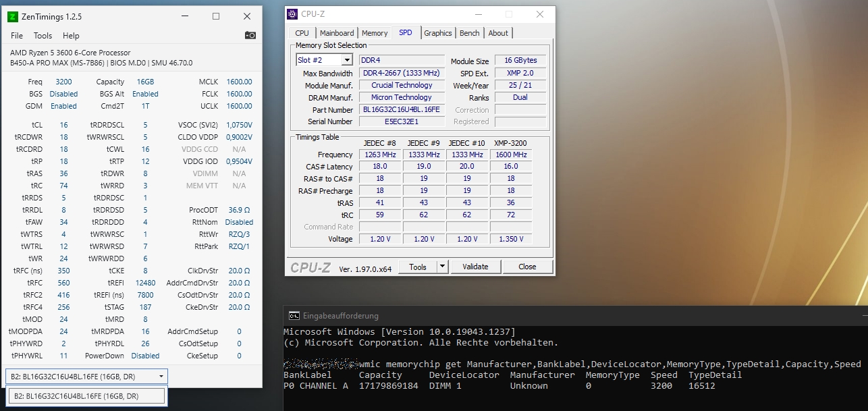868x411 pixels.
Task: Click the ZenTimings screenshot camera icon
Action: pos(250,35)
